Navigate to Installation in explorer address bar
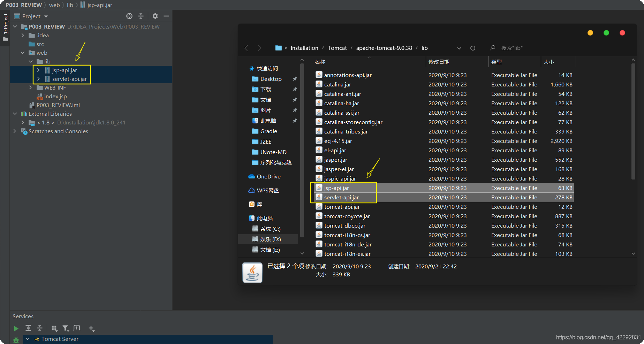This screenshot has width=644, height=344. [304, 48]
